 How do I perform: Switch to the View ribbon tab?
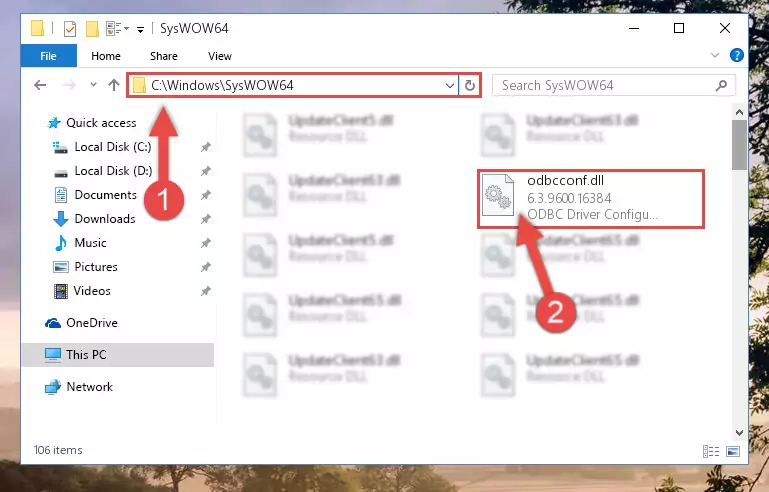pyautogui.click(x=220, y=56)
